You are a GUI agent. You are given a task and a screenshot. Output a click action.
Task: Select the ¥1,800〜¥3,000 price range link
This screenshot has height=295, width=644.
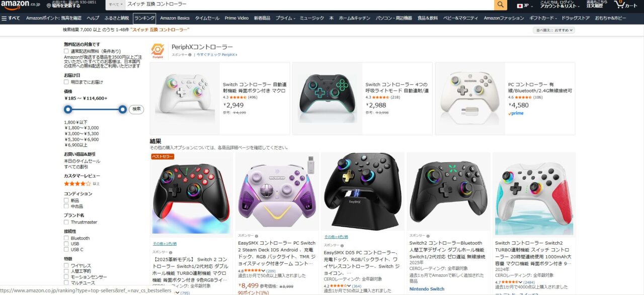click(x=82, y=128)
